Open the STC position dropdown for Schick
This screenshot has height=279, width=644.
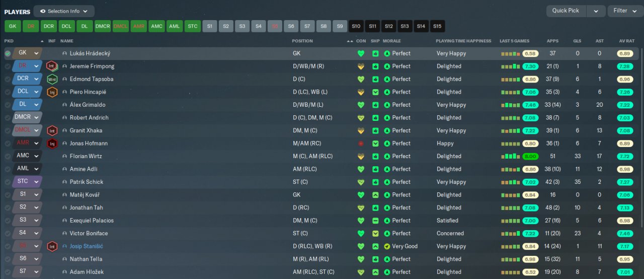pyautogui.click(x=36, y=182)
